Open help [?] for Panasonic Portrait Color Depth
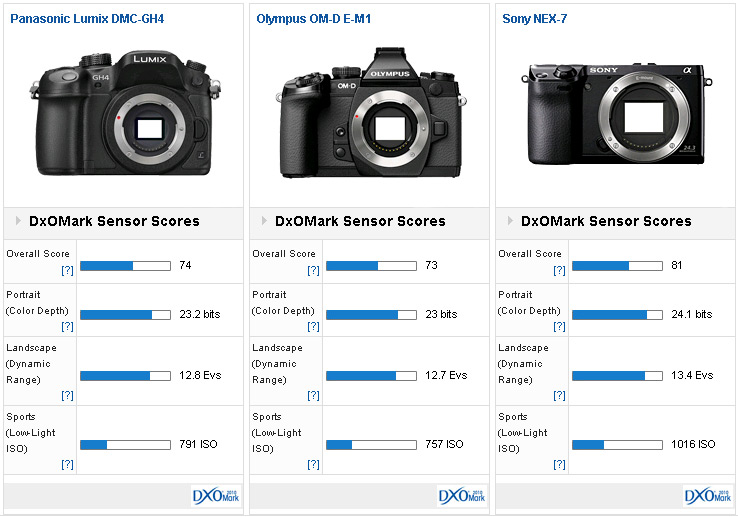This screenshot has height=517, width=738. (x=67, y=326)
